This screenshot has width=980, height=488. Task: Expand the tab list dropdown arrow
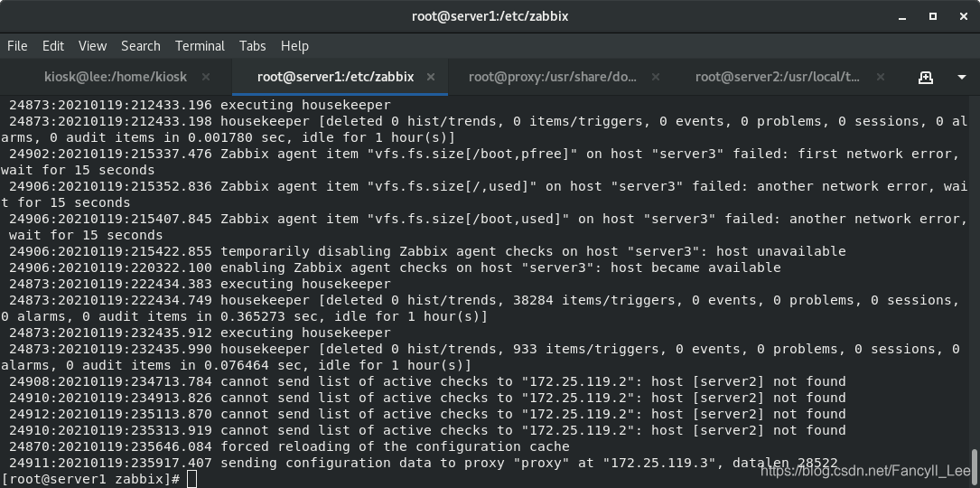click(962, 78)
